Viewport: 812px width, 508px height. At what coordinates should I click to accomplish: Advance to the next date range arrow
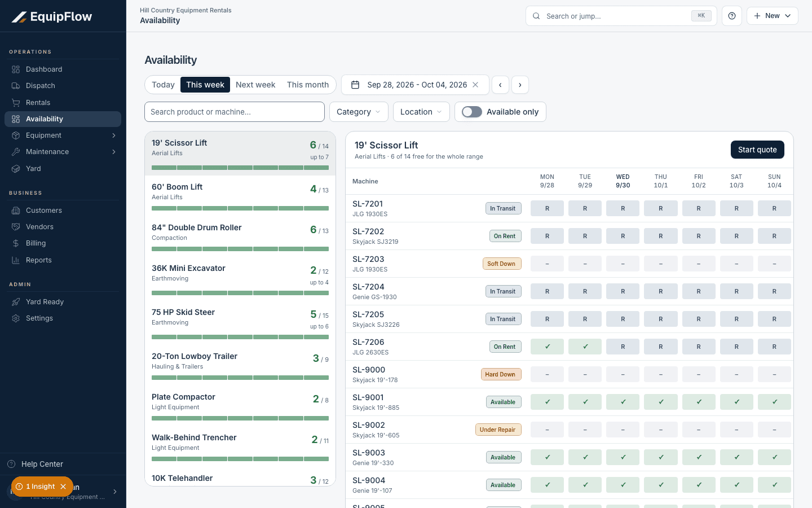(x=520, y=85)
